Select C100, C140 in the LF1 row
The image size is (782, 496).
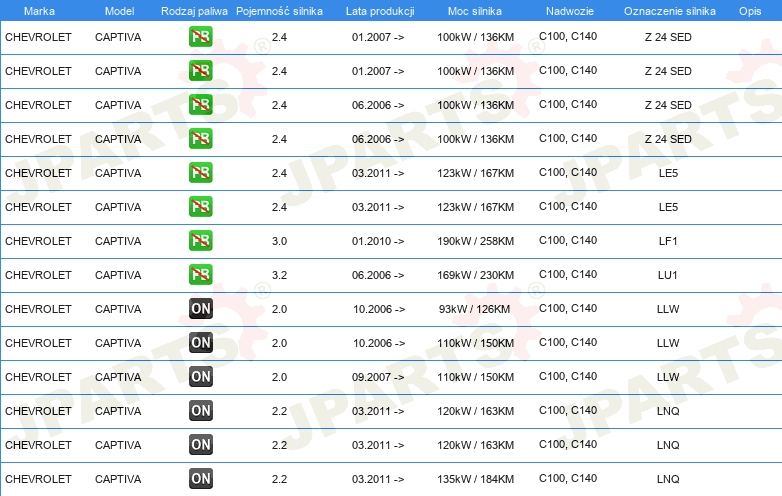pyautogui.click(x=568, y=240)
